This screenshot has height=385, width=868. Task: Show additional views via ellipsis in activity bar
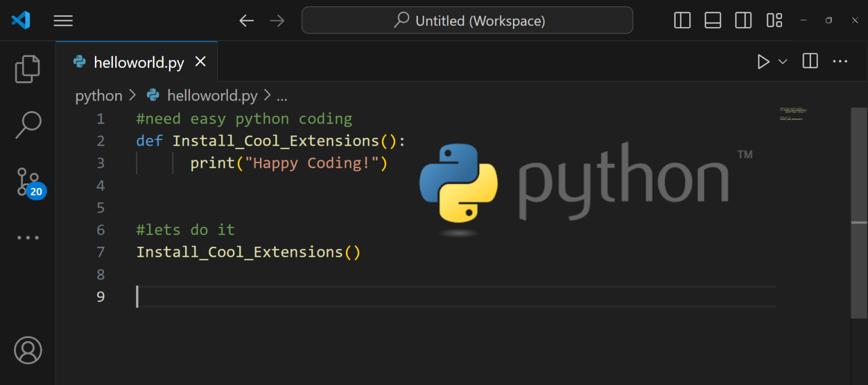pyautogui.click(x=28, y=238)
